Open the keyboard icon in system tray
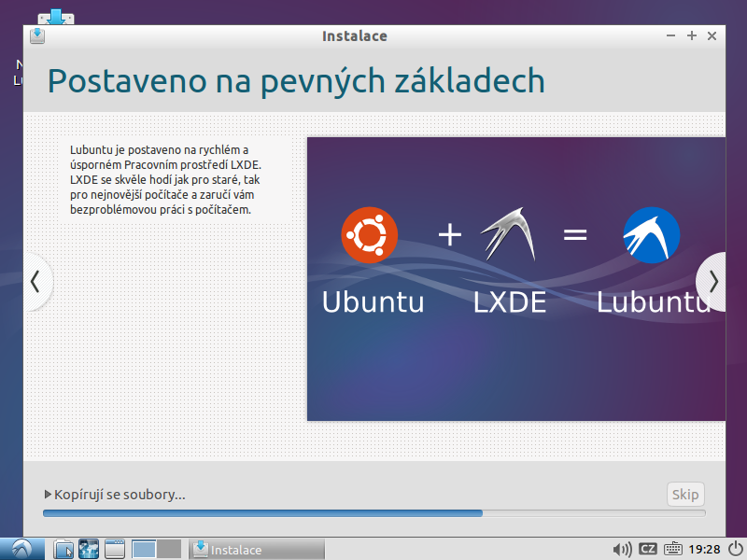Viewport: 747px width, 560px height. (672, 549)
